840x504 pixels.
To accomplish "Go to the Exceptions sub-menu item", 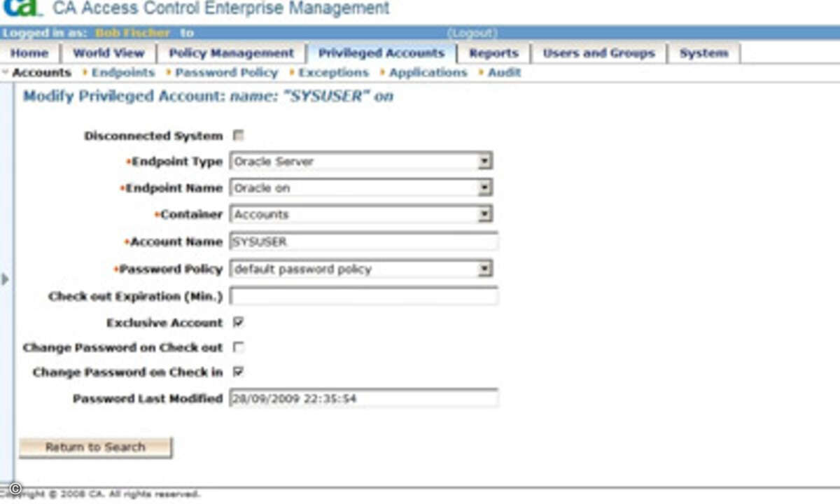I will [x=333, y=73].
